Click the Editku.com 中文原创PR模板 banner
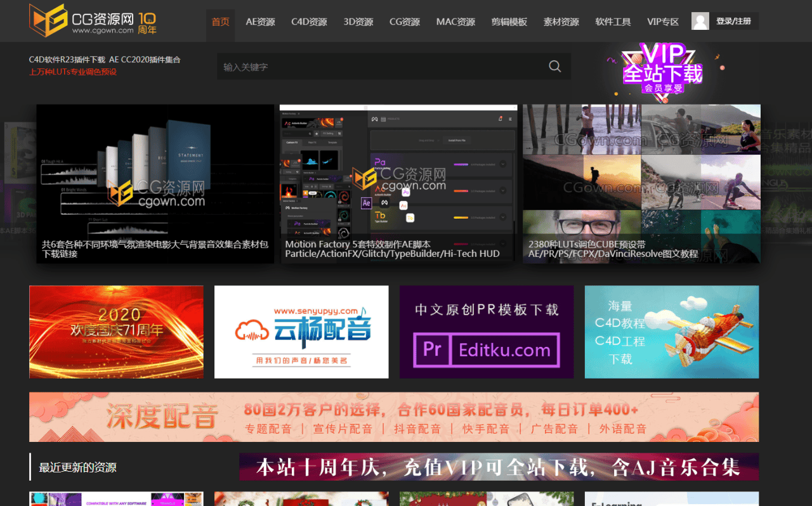This screenshot has height=506, width=812. pos(487,332)
